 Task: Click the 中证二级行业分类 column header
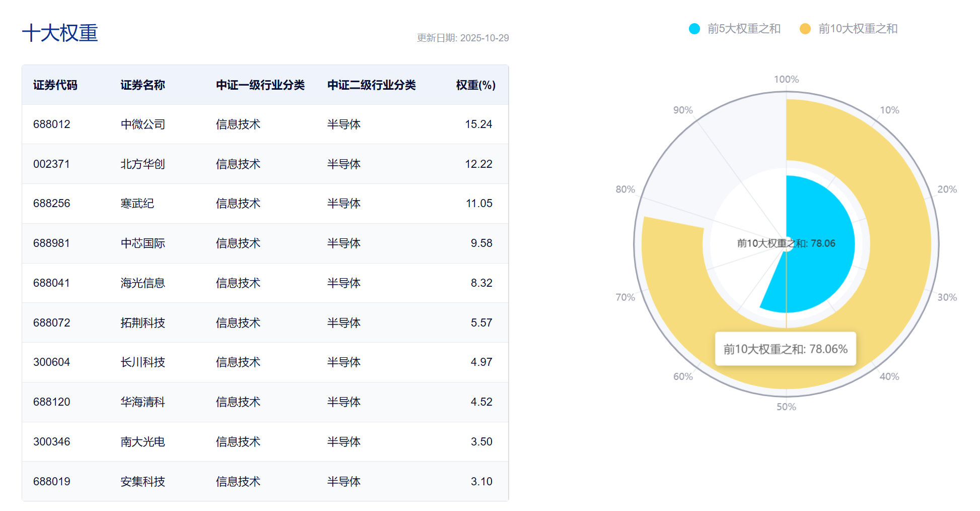(x=371, y=85)
